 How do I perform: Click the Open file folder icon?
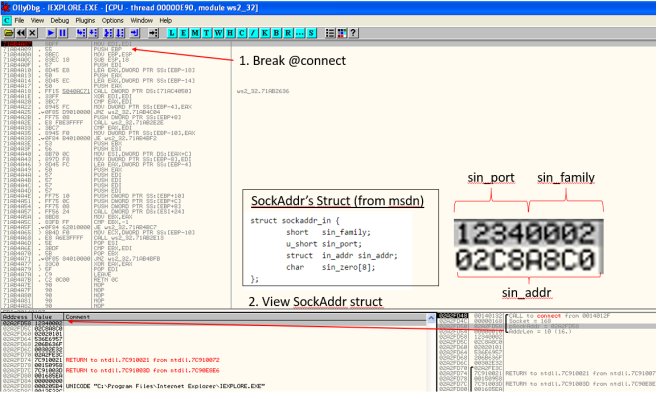[8, 33]
